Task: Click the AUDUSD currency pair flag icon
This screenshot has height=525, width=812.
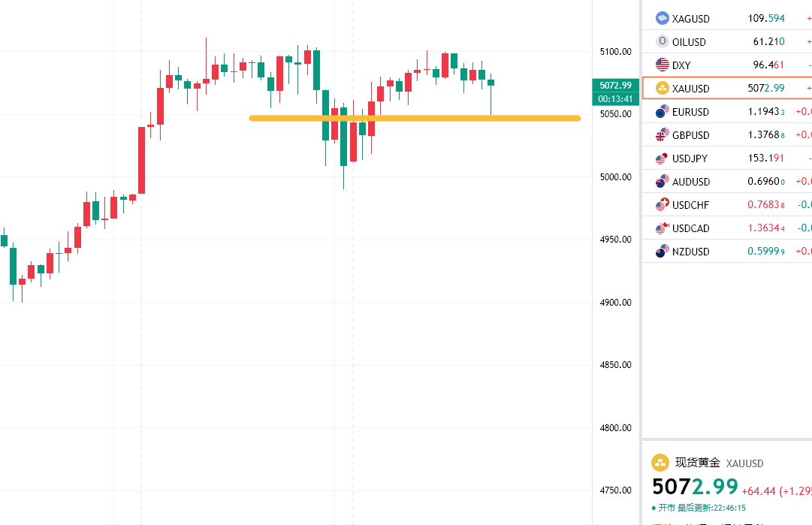Action: pyautogui.click(x=662, y=182)
